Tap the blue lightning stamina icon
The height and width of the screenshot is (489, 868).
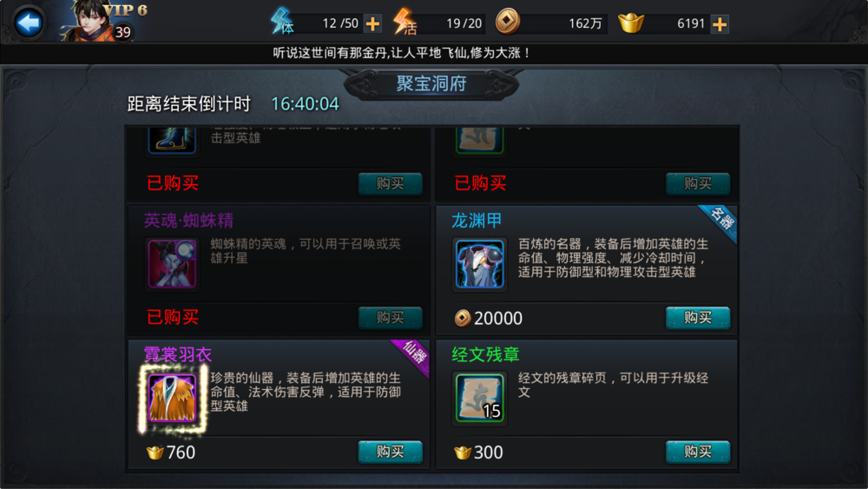(282, 21)
